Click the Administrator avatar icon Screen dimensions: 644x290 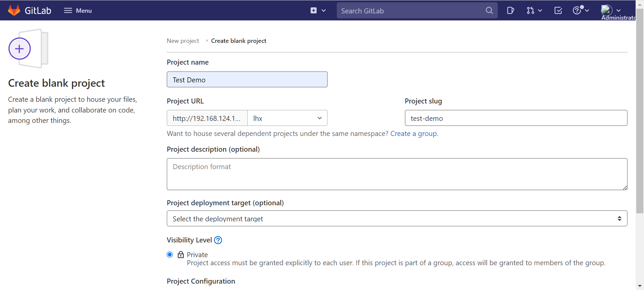(x=606, y=10)
